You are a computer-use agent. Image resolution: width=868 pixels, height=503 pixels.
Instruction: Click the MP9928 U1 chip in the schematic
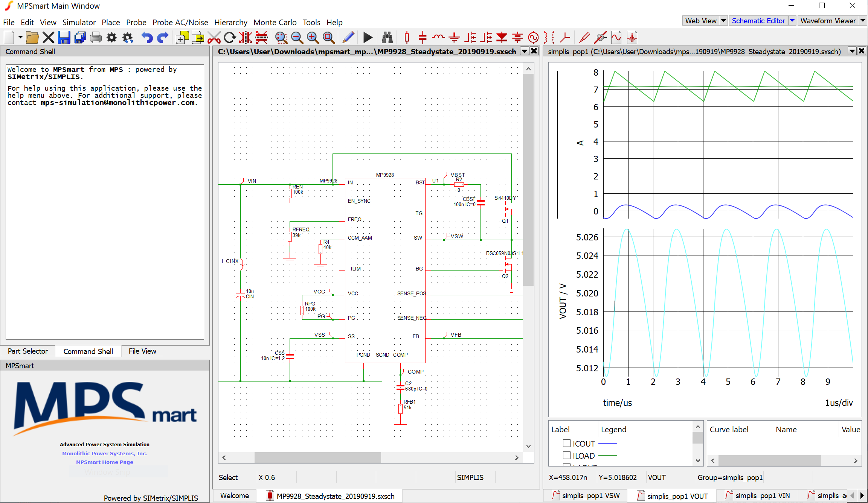point(385,270)
